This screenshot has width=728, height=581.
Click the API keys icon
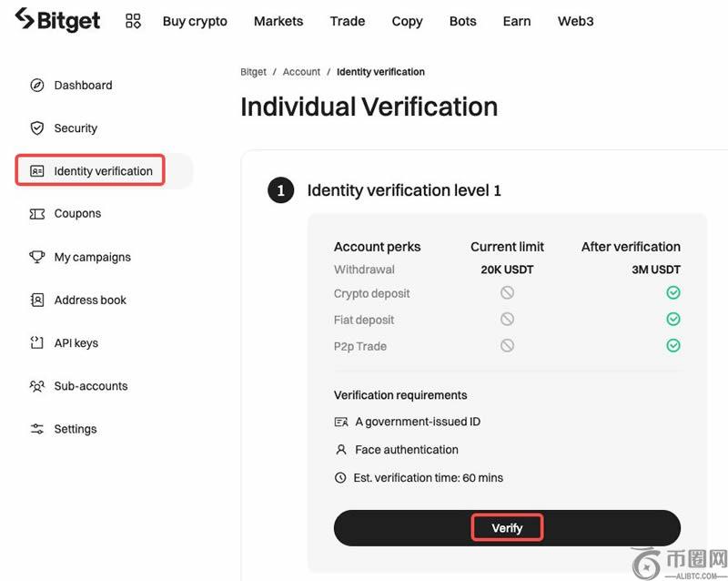tap(36, 342)
